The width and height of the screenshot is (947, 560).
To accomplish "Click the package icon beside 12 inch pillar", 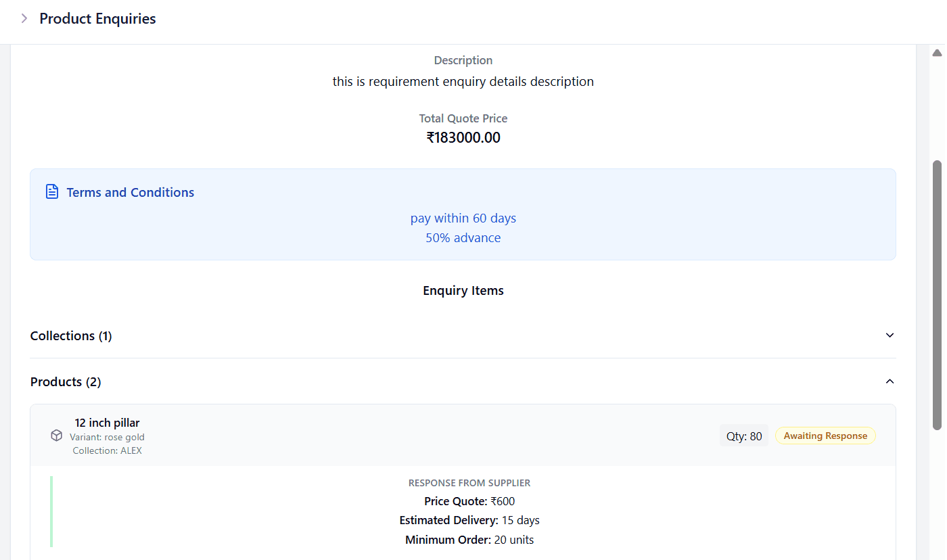I will pos(56,436).
